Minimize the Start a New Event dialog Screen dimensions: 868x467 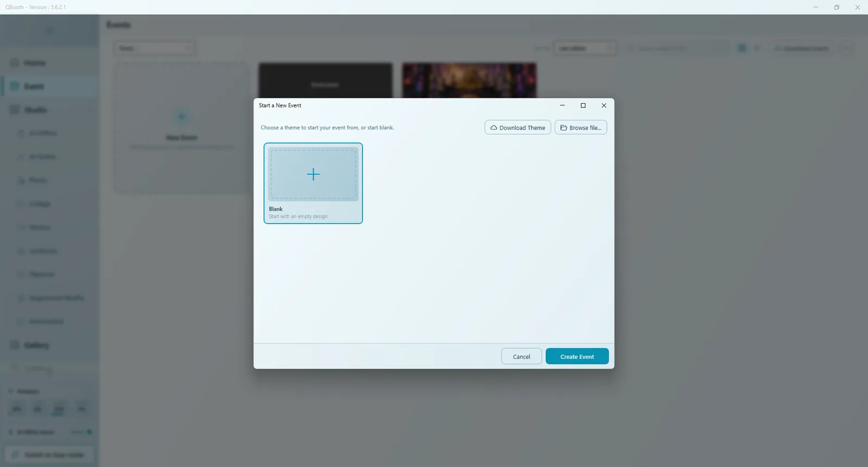563,105
